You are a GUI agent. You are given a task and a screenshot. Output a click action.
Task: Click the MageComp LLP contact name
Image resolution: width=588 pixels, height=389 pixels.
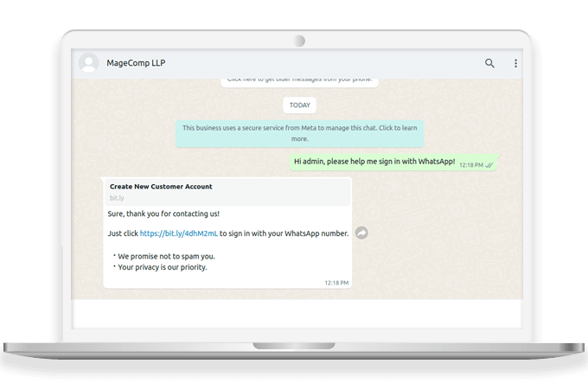(x=136, y=63)
